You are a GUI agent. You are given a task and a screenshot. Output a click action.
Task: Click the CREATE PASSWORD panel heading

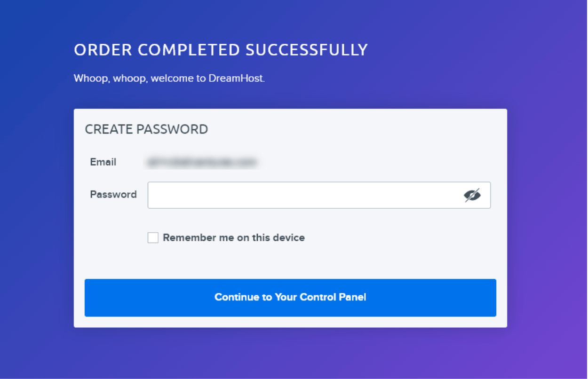pyautogui.click(x=146, y=129)
